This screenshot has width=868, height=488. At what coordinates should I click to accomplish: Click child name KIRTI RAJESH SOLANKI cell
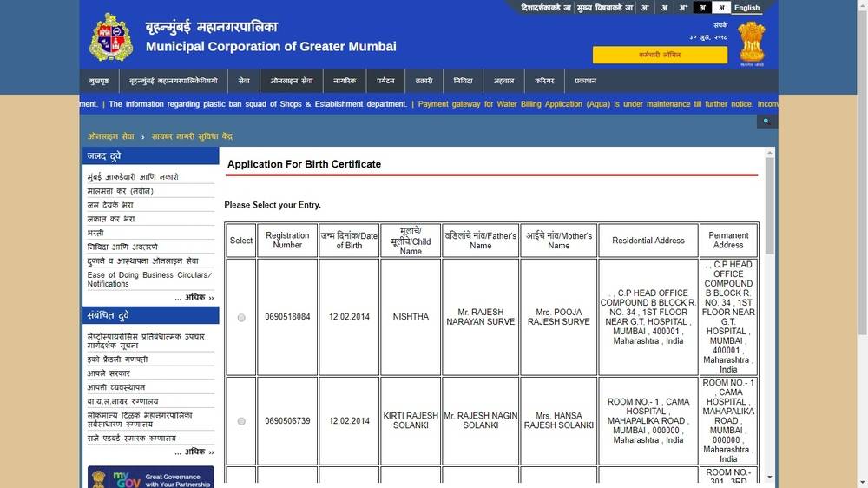tap(411, 421)
